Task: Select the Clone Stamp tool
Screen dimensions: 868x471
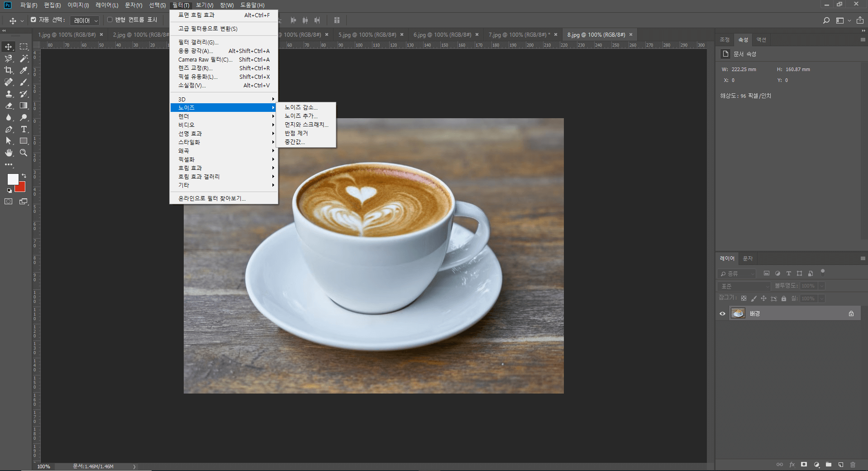Action: [x=9, y=94]
